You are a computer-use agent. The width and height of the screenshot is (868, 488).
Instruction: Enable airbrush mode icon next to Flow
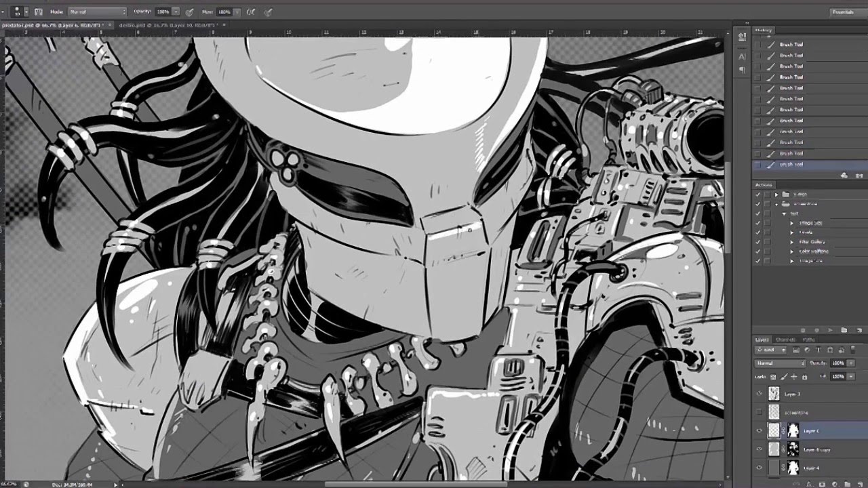tap(251, 12)
